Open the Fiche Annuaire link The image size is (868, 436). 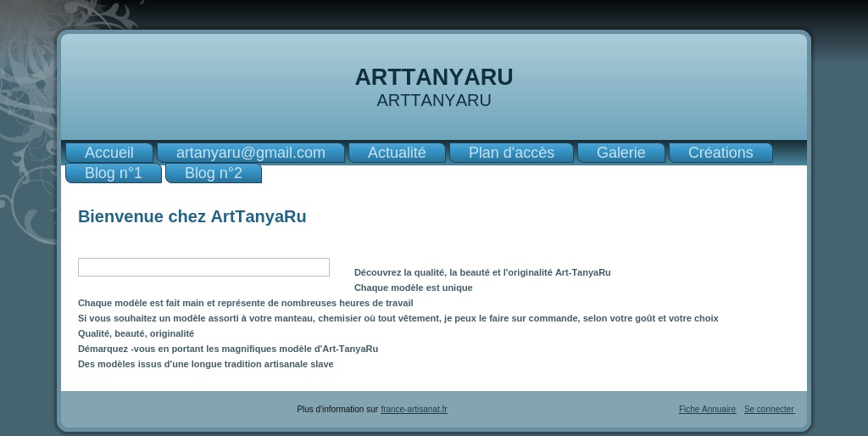pyautogui.click(x=708, y=410)
